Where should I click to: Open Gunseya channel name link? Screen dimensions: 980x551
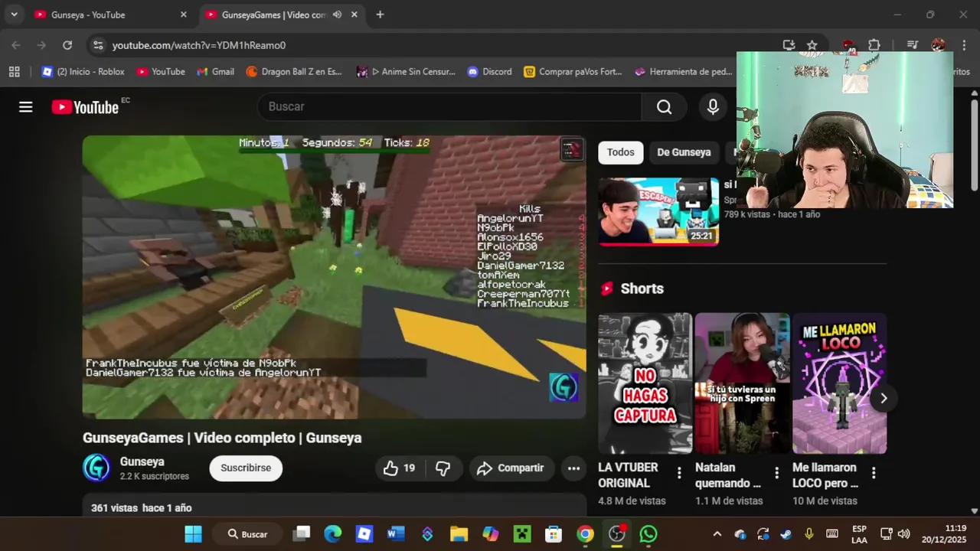[142, 461]
